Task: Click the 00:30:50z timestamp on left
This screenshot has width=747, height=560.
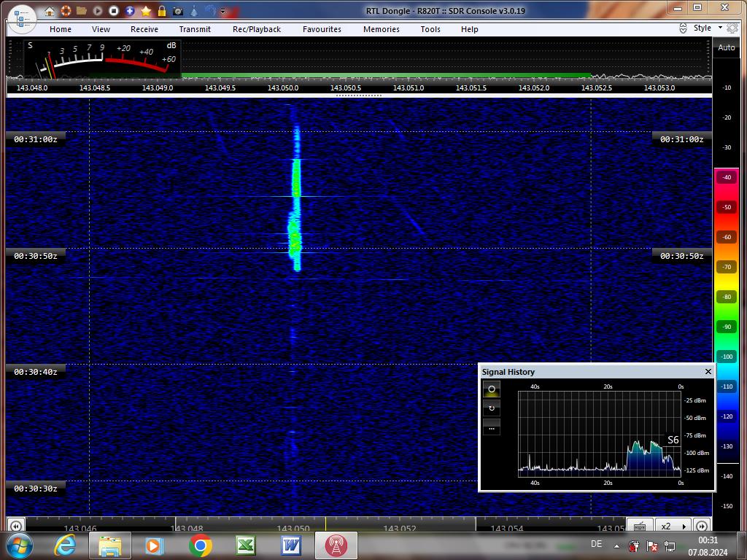Action: tap(35, 256)
